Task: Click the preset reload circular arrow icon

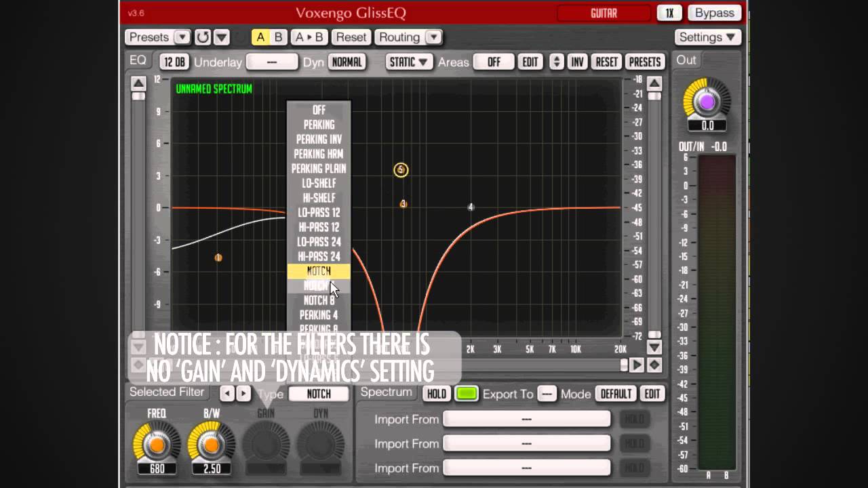Action: [203, 37]
